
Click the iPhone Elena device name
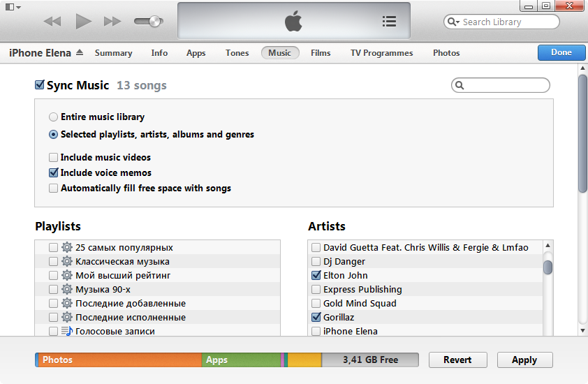click(x=40, y=53)
